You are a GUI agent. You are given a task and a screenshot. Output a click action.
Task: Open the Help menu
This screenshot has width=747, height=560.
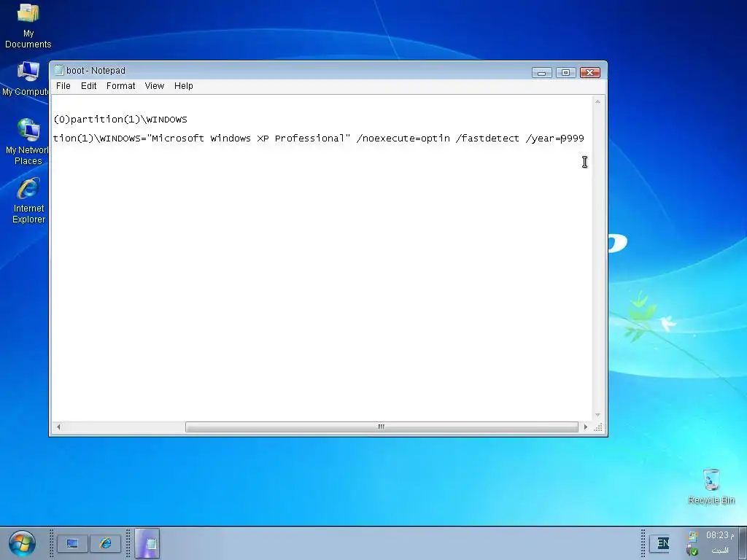pyautogui.click(x=183, y=86)
